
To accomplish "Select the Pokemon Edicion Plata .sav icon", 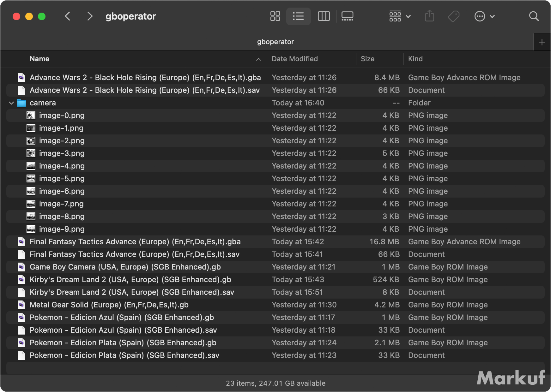I will point(21,355).
